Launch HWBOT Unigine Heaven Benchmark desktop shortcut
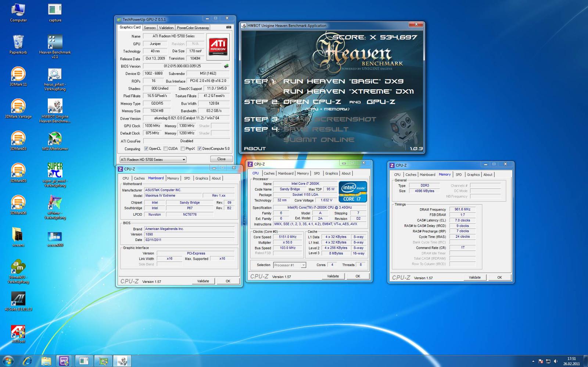 tap(55, 111)
